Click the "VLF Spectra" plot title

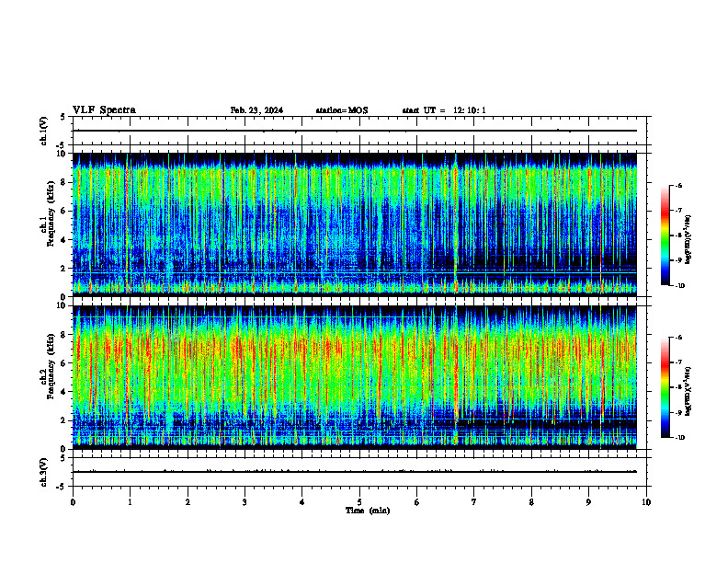pos(104,110)
